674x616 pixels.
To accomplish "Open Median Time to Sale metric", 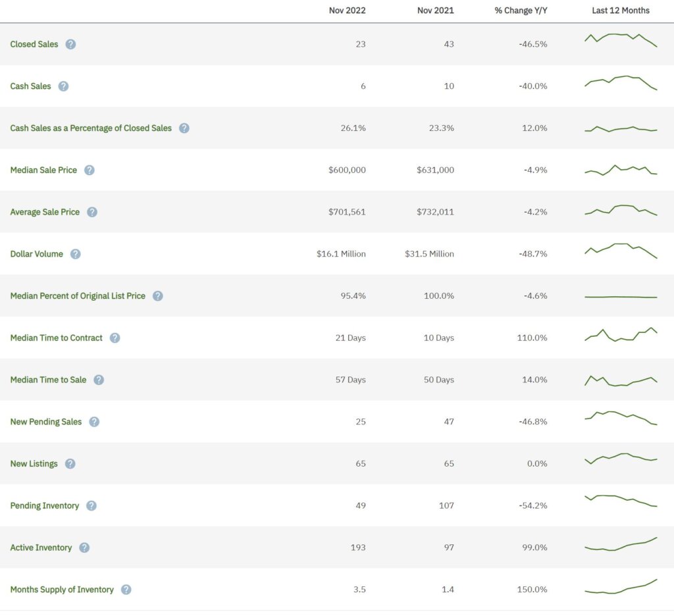I will (x=48, y=380).
